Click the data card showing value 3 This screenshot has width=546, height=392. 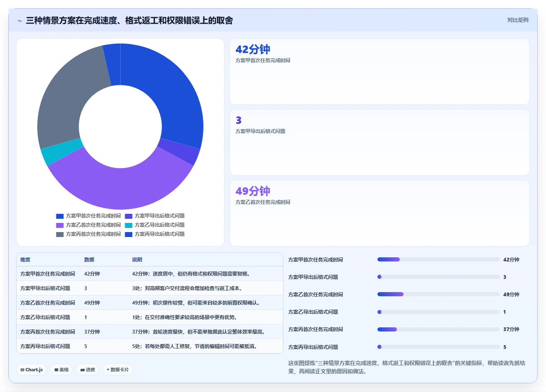pos(379,142)
